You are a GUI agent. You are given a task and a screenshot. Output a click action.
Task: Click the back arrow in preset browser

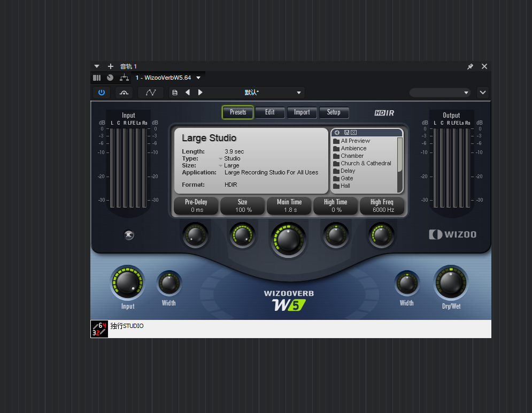337,132
